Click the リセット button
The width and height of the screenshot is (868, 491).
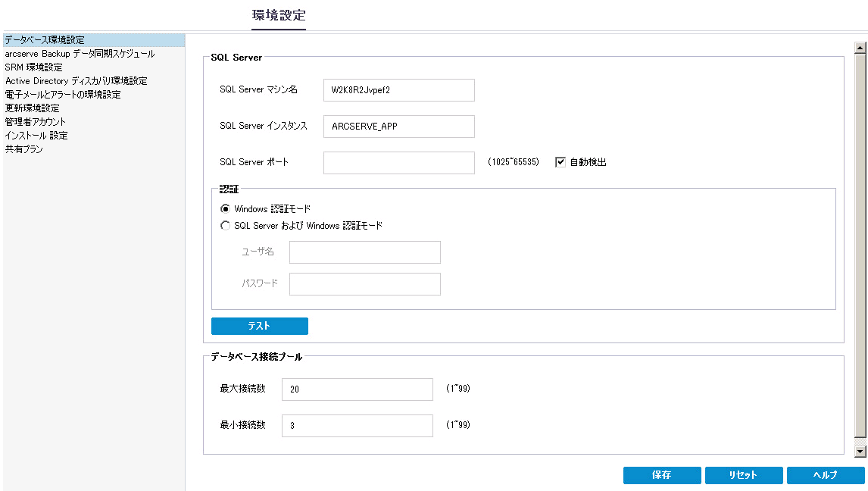pos(743,475)
